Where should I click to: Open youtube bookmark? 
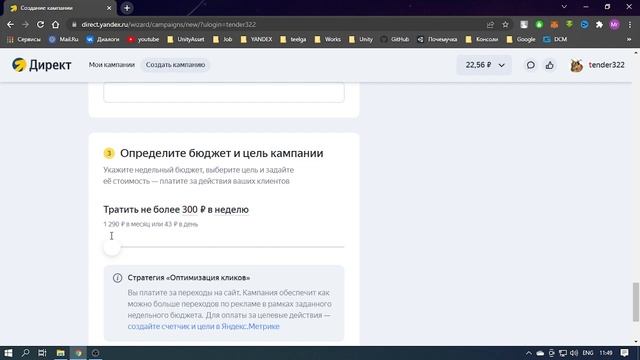click(x=143, y=39)
